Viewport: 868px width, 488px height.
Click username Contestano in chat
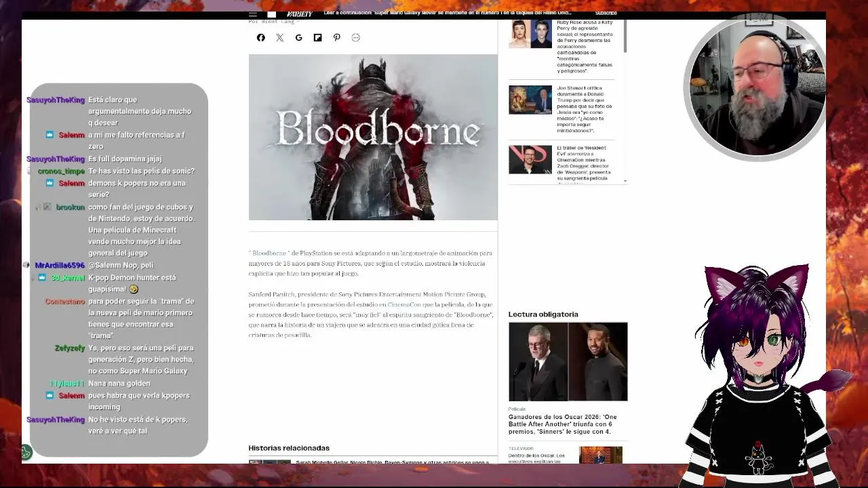coord(65,301)
